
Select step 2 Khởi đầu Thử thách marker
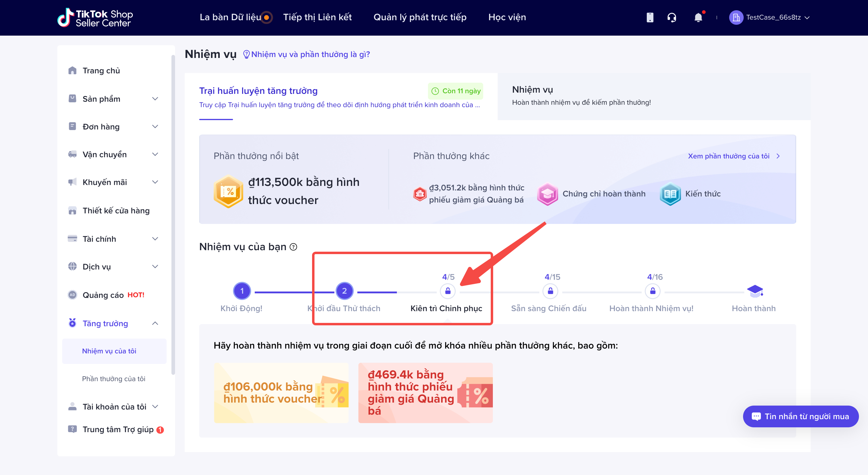(344, 291)
